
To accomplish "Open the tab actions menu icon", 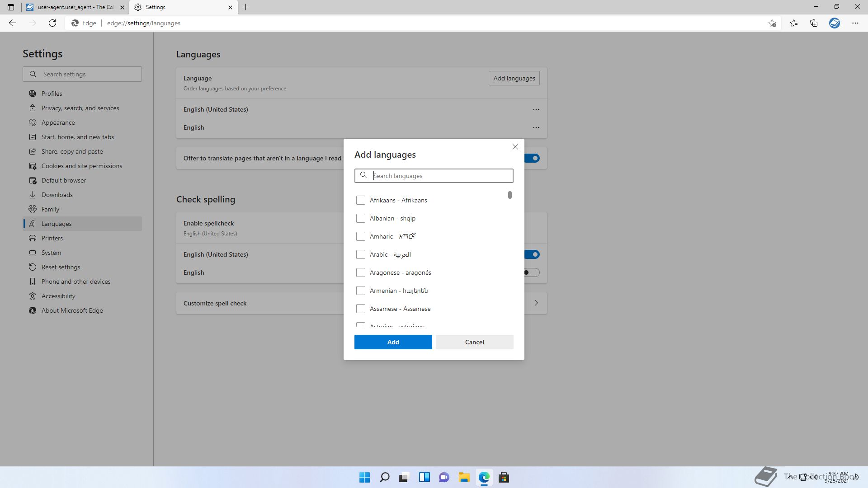I will [x=11, y=7].
